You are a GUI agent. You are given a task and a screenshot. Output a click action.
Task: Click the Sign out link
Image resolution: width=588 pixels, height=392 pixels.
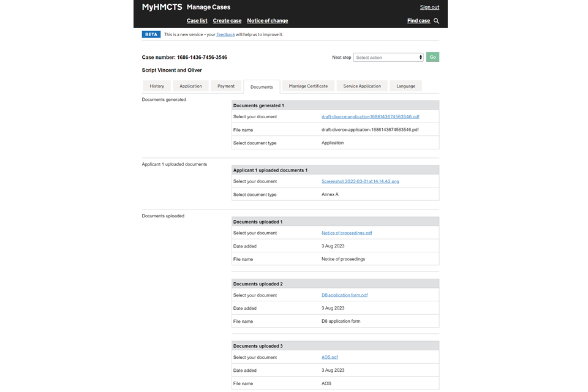click(x=429, y=7)
